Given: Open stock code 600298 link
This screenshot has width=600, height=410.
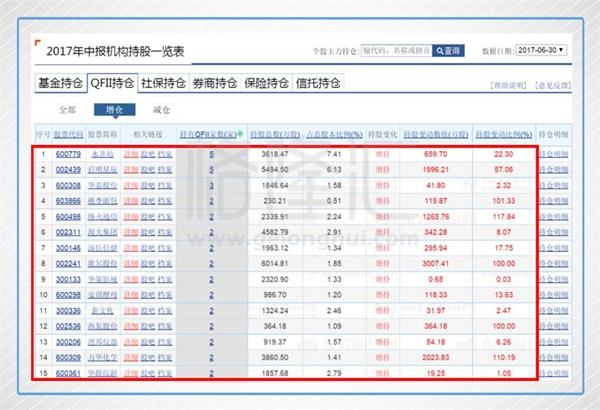Looking at the screenshot, I should click(68, 295).
